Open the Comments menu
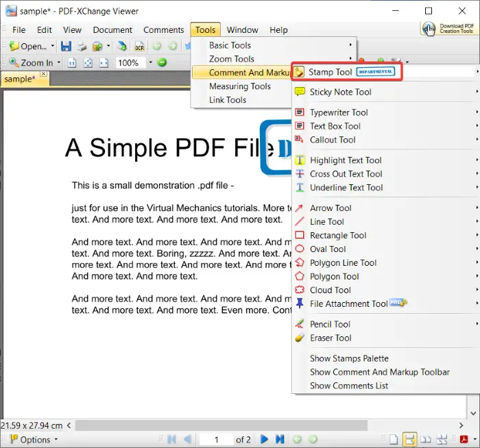 point(163,30)
